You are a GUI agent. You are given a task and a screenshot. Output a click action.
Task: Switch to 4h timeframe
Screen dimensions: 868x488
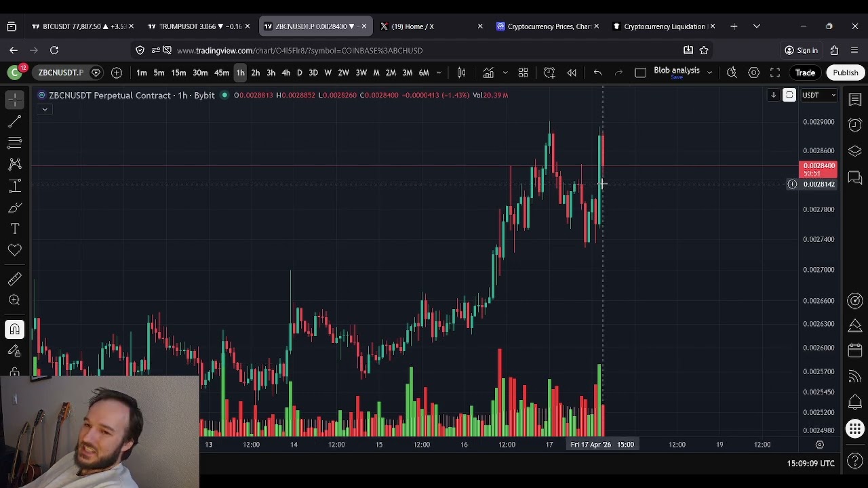(285, 73)
